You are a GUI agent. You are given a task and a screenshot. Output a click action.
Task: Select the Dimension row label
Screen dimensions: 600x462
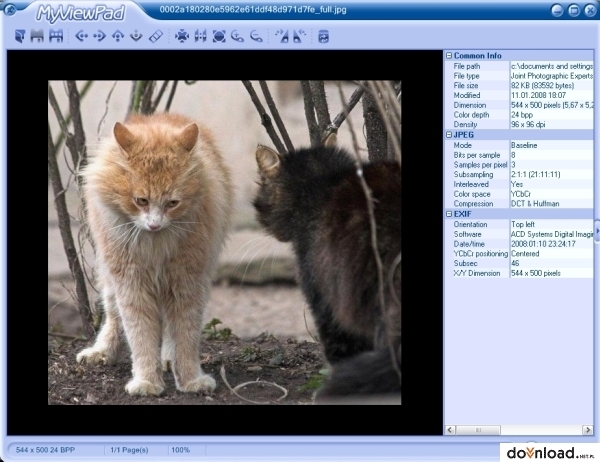pos(470,105)
